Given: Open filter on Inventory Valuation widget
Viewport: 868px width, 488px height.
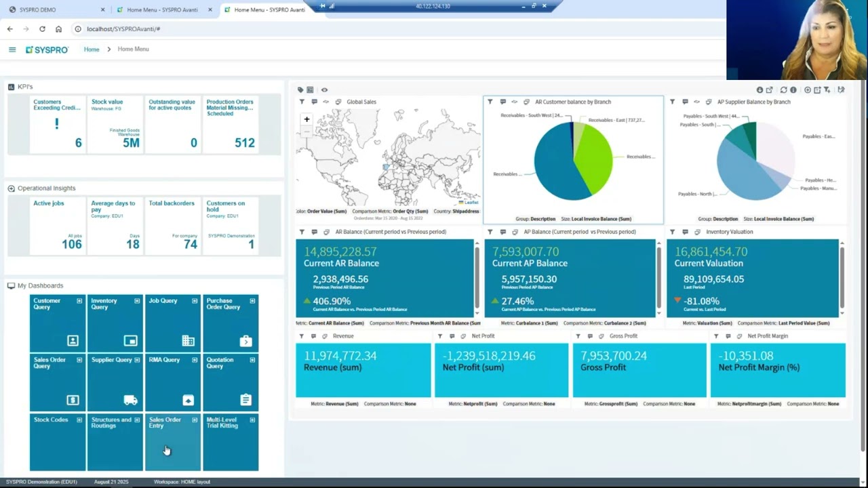Looking at the screenshot, I should [673, 232].
